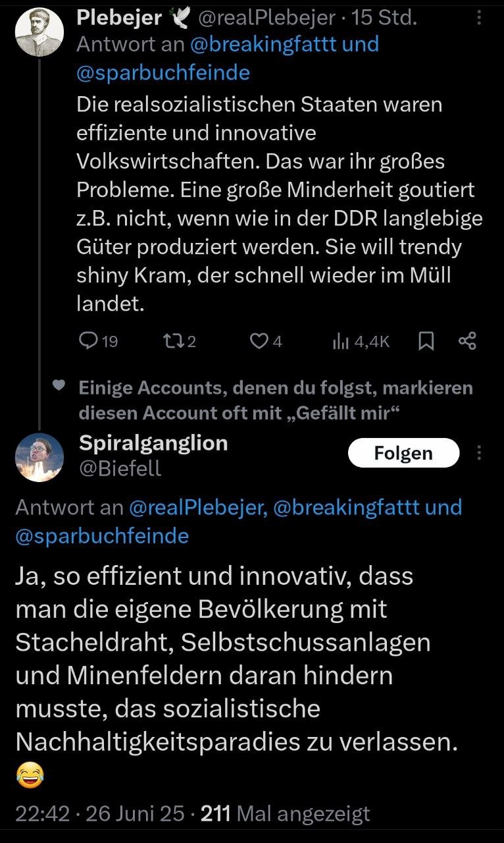This screenshot has height=843, width=504.
Task: Click the @Biefell handle
Action: tap(120, 468)
